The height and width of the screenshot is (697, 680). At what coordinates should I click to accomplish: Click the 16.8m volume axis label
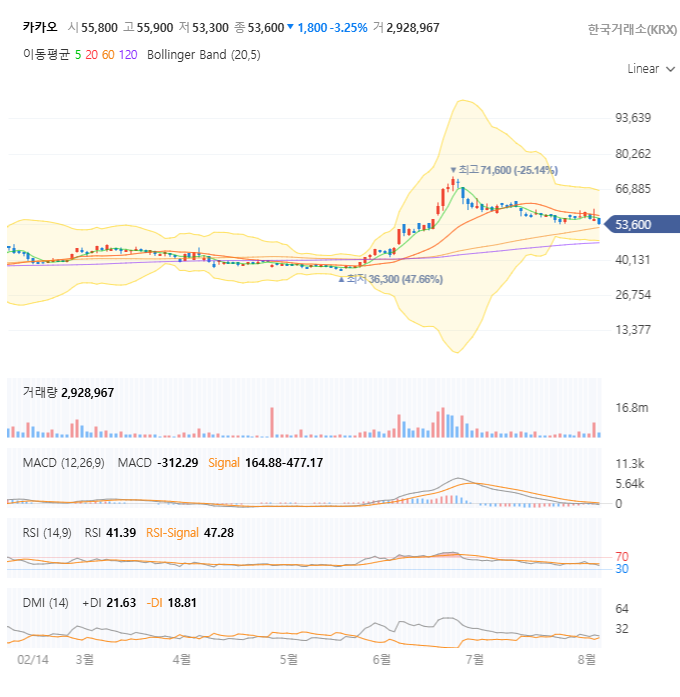tap(632, 408)
